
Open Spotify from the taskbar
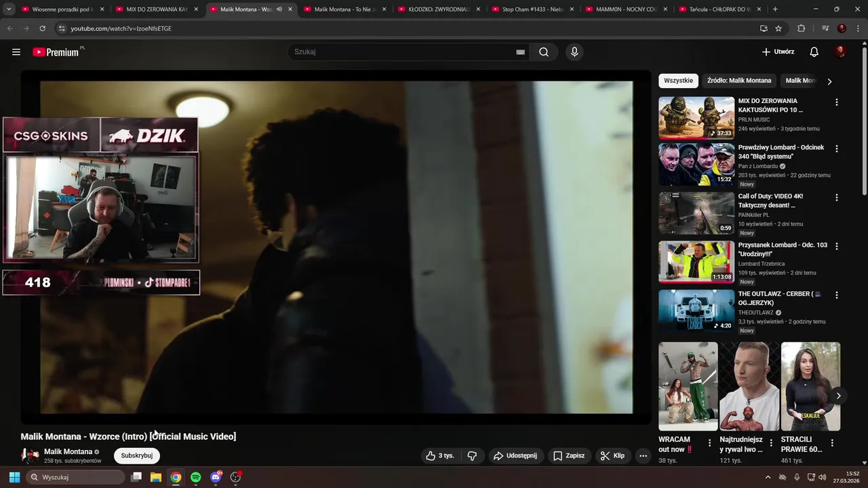point(195,477)
